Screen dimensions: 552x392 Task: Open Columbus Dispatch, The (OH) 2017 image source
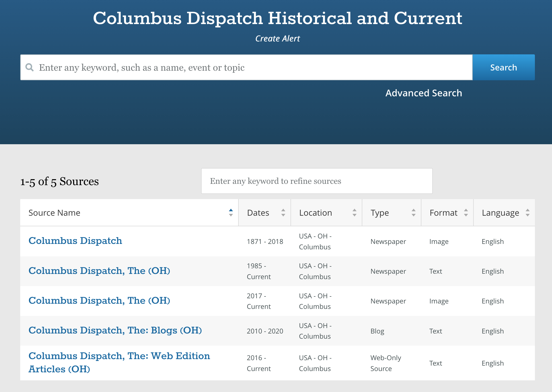tap(99, 301)
